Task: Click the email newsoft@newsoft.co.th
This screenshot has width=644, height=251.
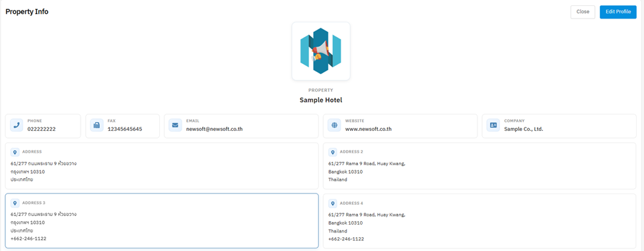Action: click(215, 129)
